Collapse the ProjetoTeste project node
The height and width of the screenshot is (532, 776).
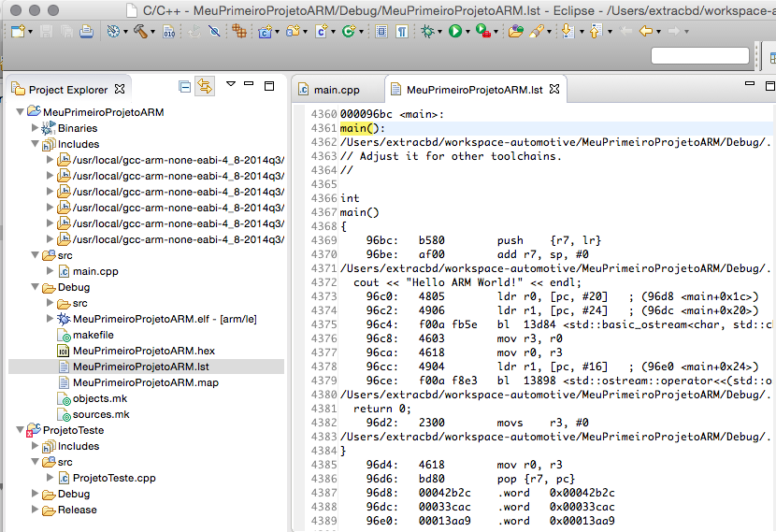tap(21, 430)
